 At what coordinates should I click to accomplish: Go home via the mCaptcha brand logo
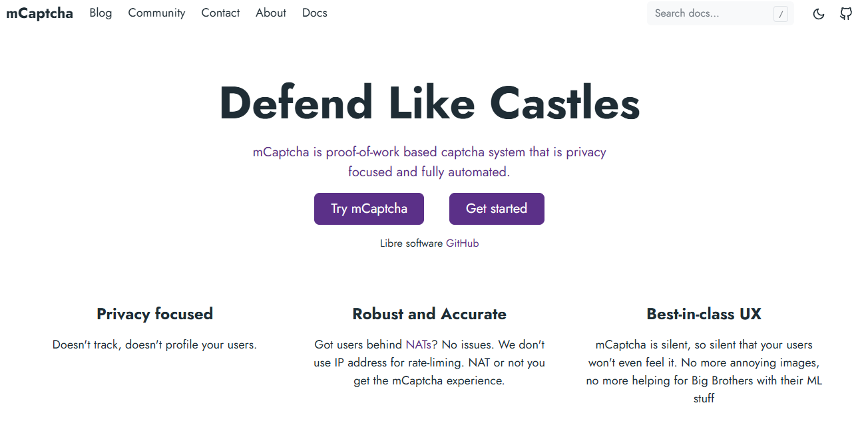pyautogui.click(x=40, y=13)
